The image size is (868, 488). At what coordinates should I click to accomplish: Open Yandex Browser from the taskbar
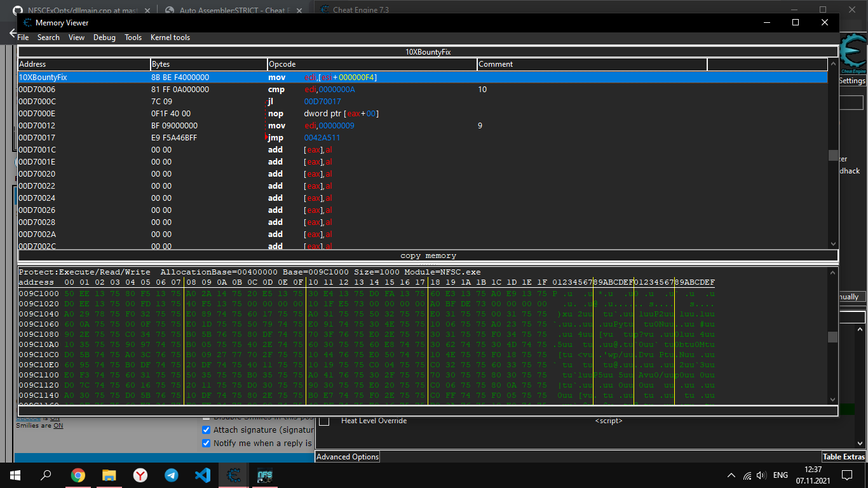140,475
